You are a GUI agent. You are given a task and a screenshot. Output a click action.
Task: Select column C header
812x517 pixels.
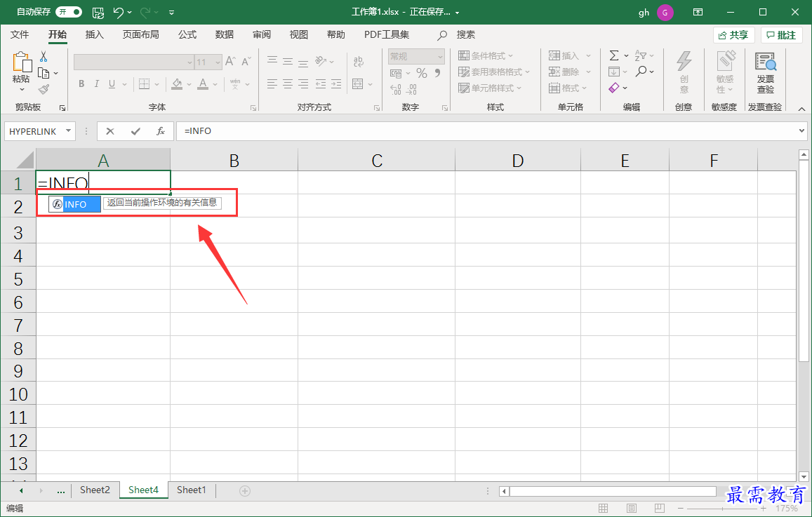(376, 161)
